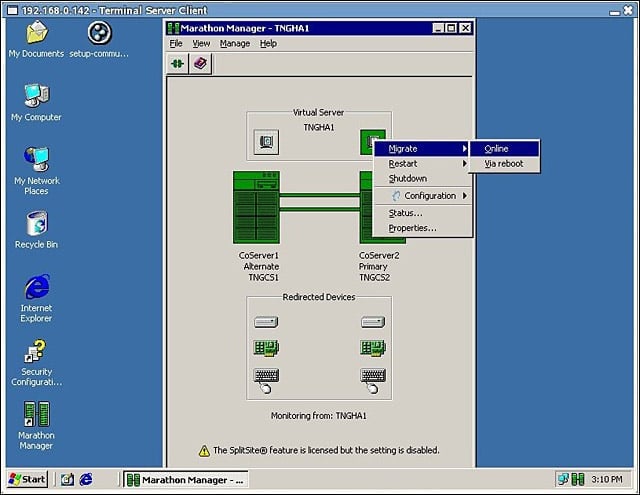Image resolution: width=640 pixels, height=495 pixels.
Task: Select the disk drive under CoServer2
Action: tap(373, 322)
